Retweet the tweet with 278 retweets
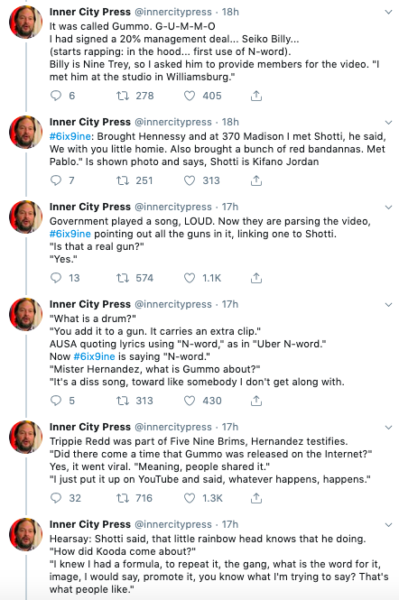Screen dimensions: 399x600 pyautogui.click(x=122, y=95)
